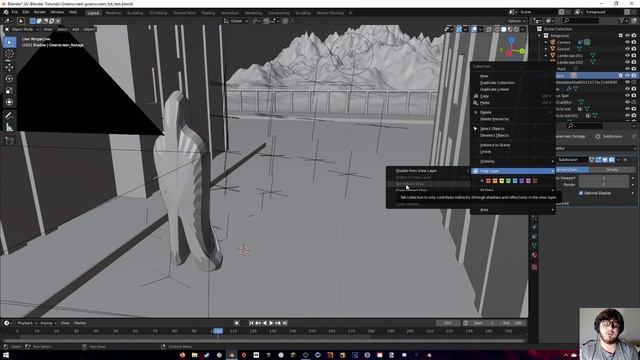Open the Object Mode dropdown

coord(22,29)
